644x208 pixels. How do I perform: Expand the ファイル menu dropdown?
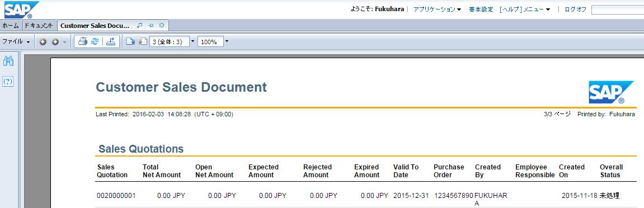16,41
